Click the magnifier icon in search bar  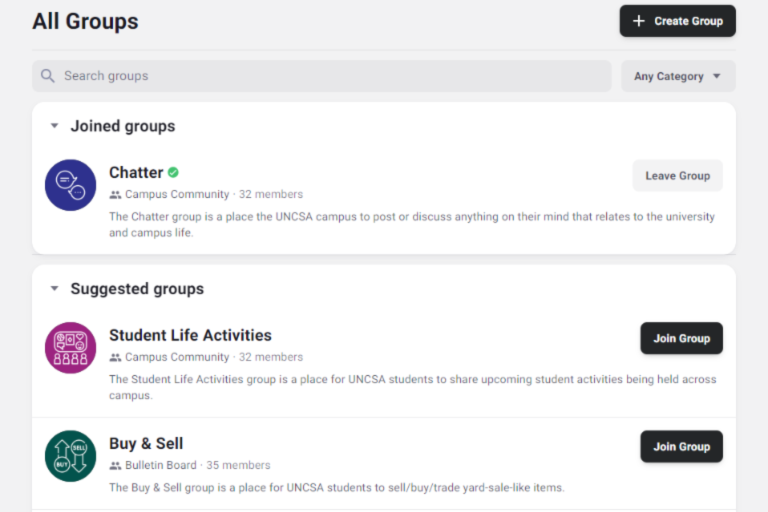tap(48, 76)
